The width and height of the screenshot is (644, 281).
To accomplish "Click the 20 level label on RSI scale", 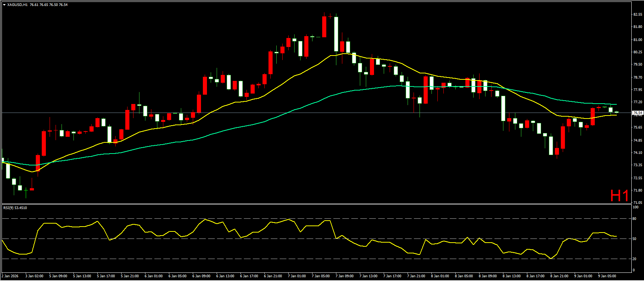I will coord(634,259).
